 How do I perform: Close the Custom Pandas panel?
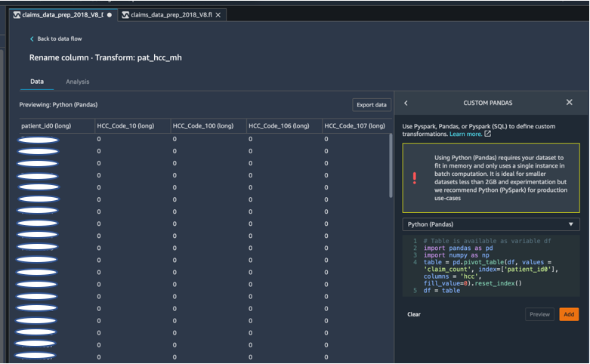point(569,103)
